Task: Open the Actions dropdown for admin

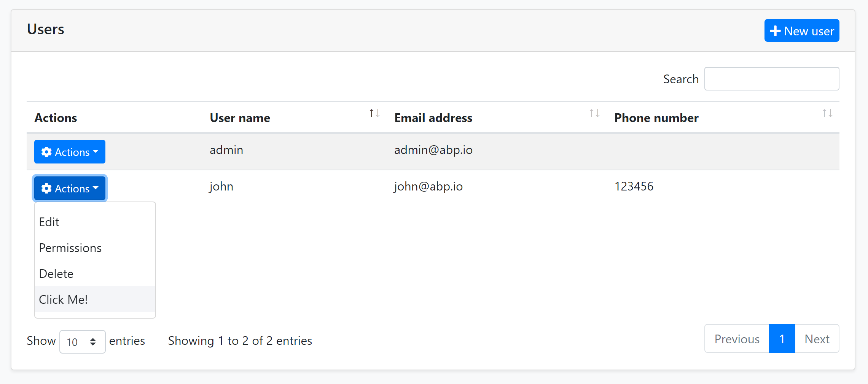Action: coord(70,152)
